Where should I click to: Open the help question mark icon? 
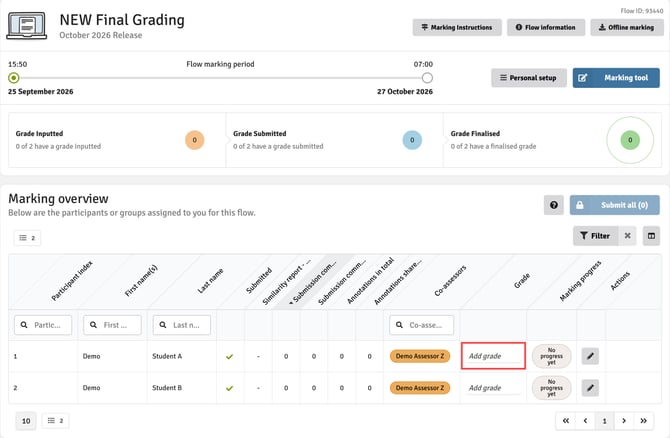point(554,205)
